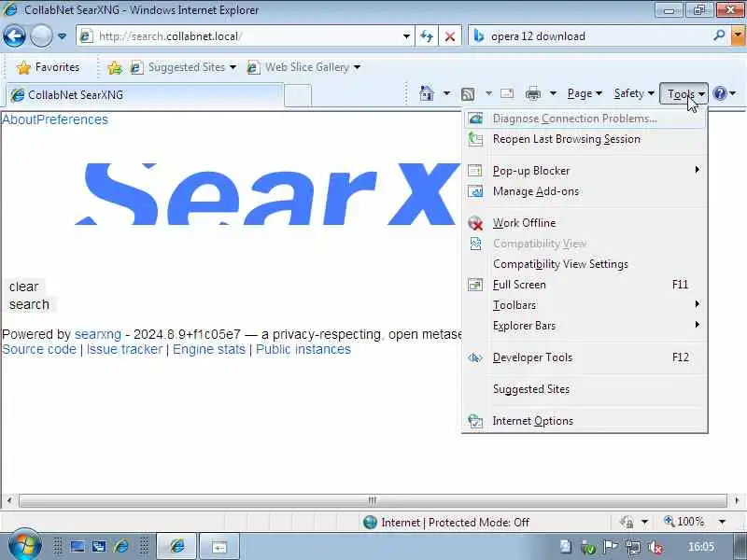Select the CollabNet SearXNG tab
Image resolution: width=747 pixels, height=560 pixels.
click(x=145, y=95)
